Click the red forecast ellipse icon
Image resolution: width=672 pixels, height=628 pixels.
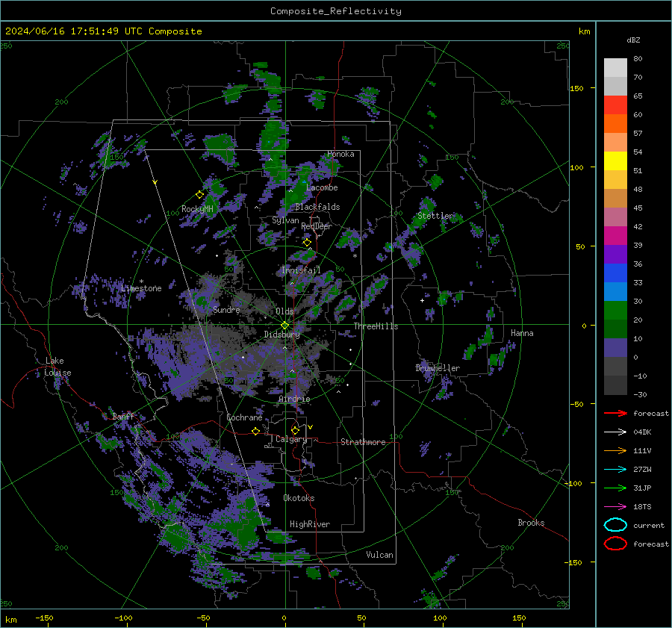coord(615,544)
